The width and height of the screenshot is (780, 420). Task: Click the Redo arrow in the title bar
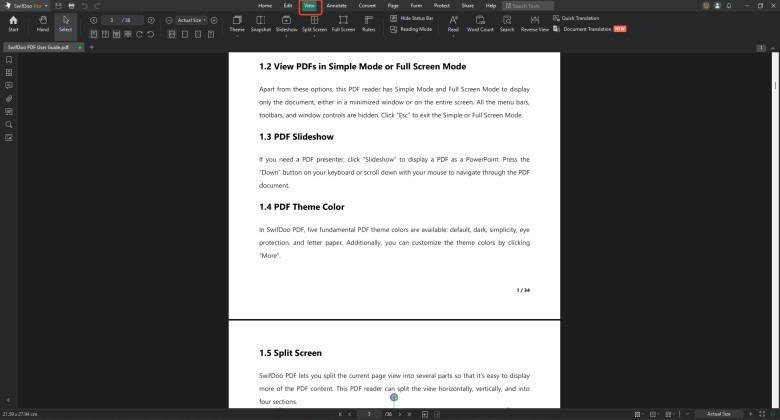pos(98,6)
